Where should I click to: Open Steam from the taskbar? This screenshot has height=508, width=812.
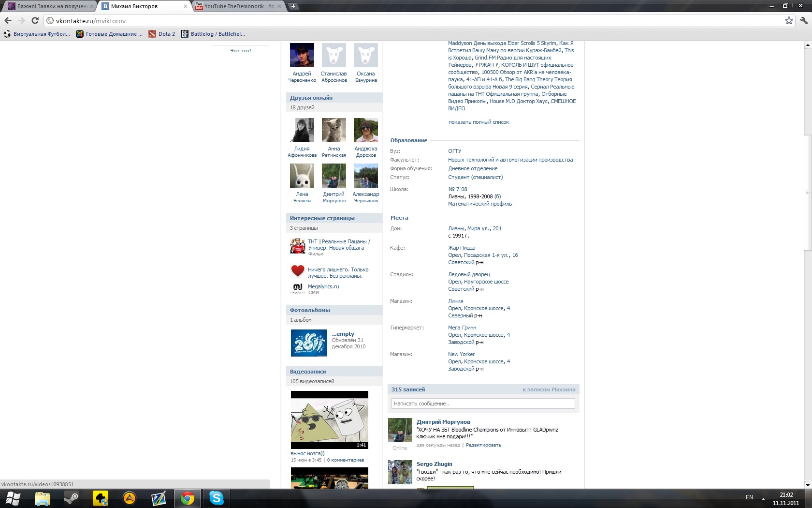tap(72, 498)
